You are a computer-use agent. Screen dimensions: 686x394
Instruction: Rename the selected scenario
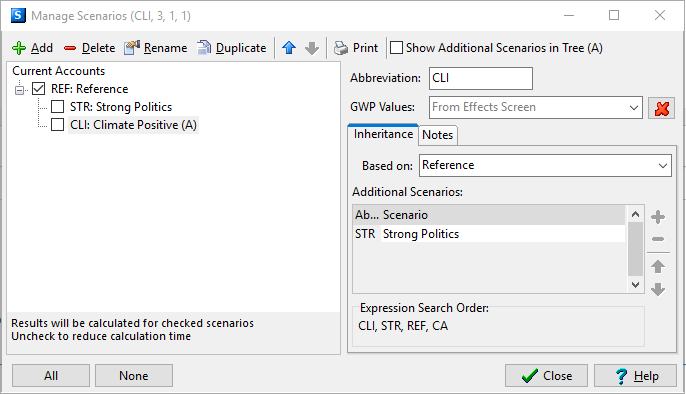point(156,48)
